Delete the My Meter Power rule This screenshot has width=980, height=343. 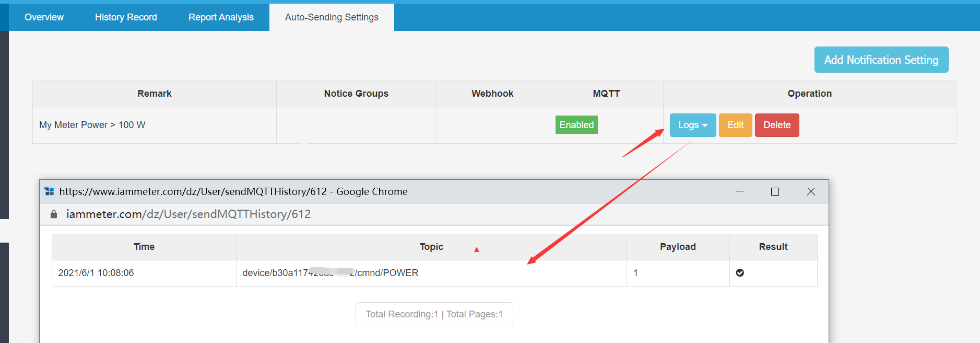coord(776,125)
